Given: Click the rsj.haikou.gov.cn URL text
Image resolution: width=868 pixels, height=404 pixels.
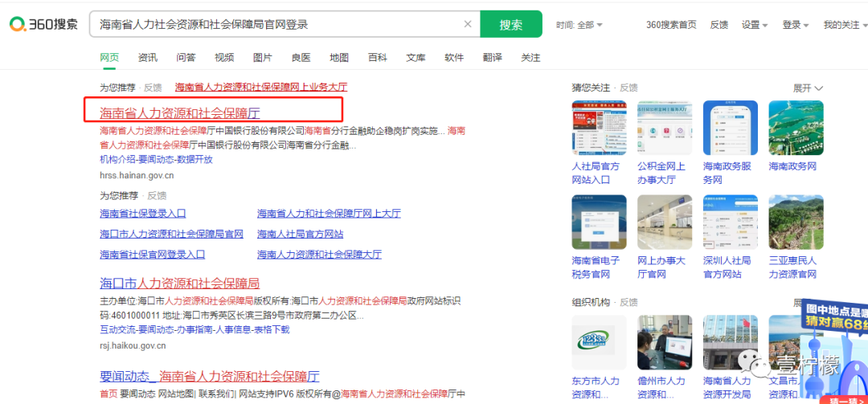Looking at the screenshot, I should point(133,346).
